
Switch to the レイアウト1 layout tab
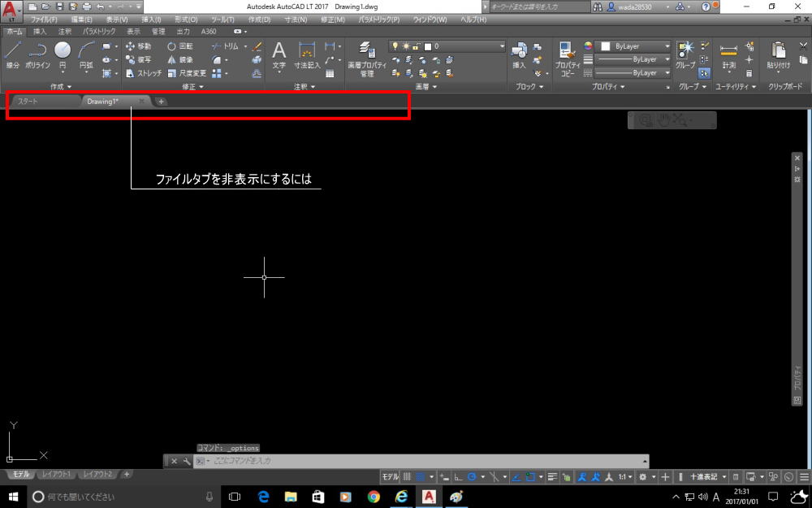point(57,475)
